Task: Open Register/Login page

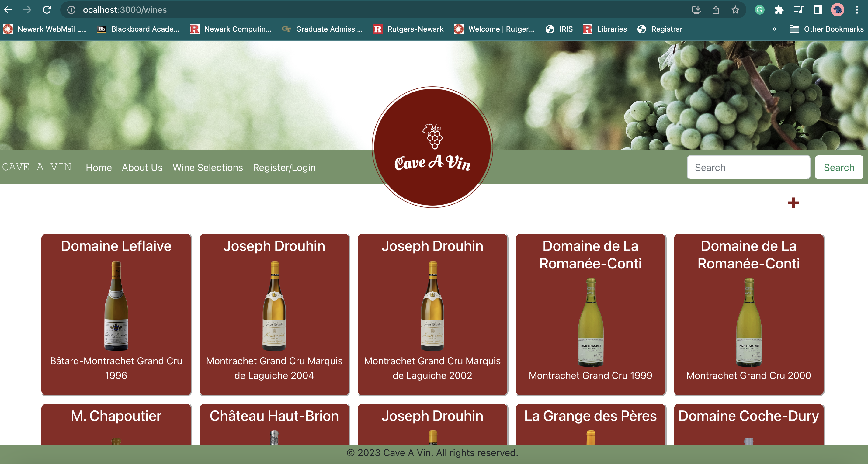Action: point(284,168)
